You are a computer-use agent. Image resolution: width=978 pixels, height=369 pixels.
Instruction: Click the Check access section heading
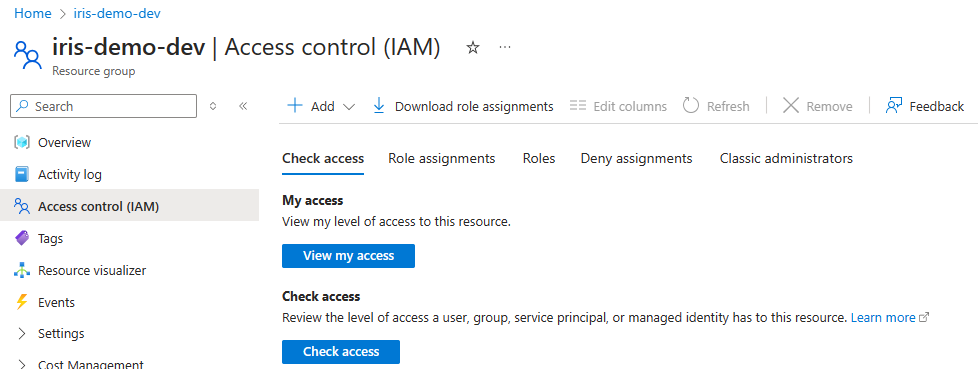[x=321, y=296]
